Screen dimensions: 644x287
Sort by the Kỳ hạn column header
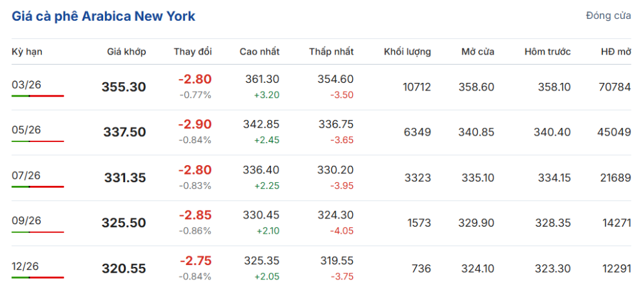click(x=27, y=51)
